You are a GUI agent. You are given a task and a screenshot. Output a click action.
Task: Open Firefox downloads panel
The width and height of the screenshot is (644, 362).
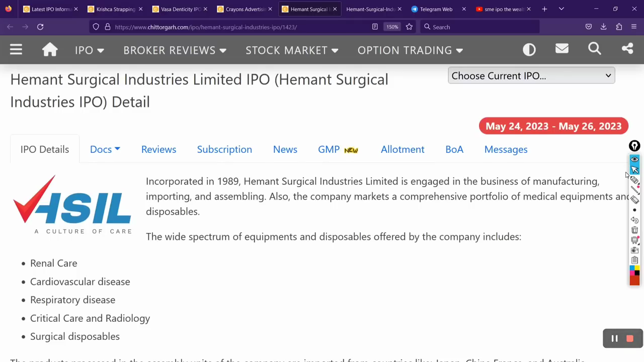coord(604,27)
